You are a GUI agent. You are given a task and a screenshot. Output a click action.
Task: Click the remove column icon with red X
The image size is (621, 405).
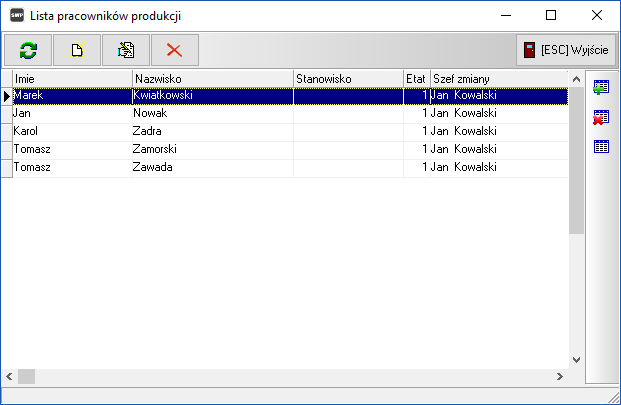point(602,118)
